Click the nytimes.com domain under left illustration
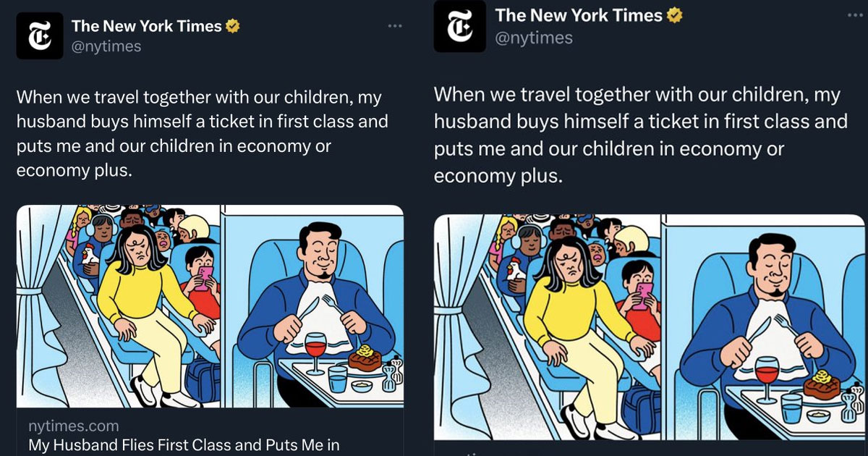Screen dimensions: 868x456 (x=74, y=426)
